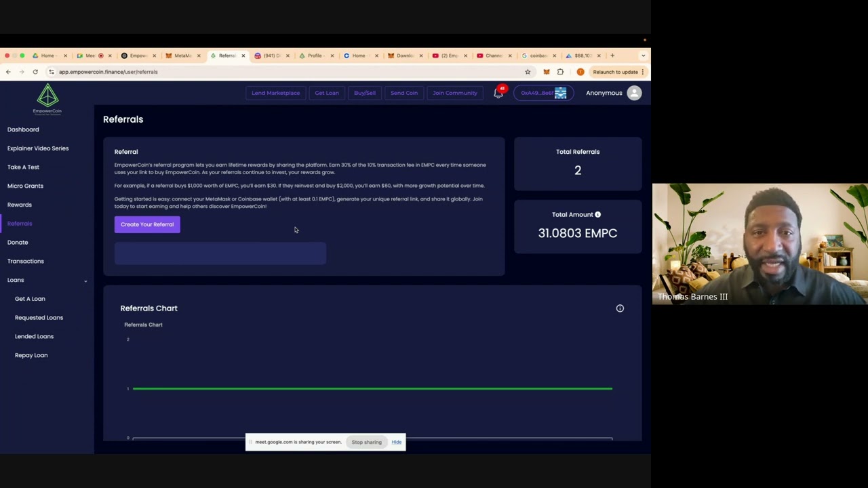Open Transactions sidebar item
The width and height of the screenshot is (868, 488).
point(26,261)
